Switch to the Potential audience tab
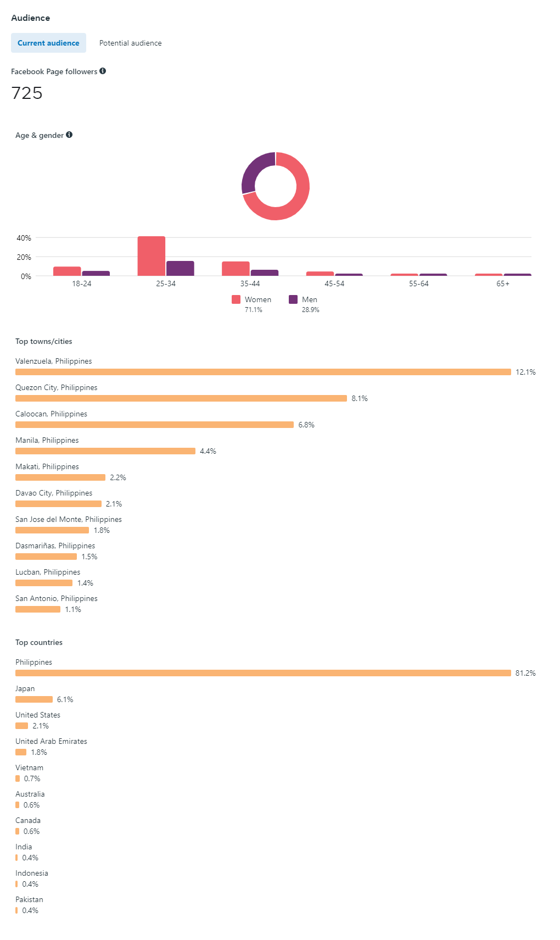Image resolution: width=560 pixels, height=940 pixels. click(x=130, y=43)
